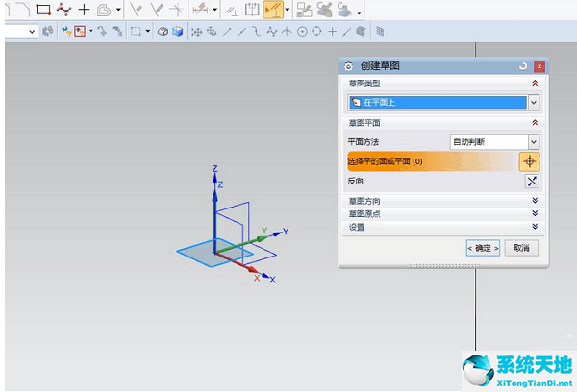Toggle the red-framed selection priority icon
The image size is (577, 392).
[x=80, y=32]
